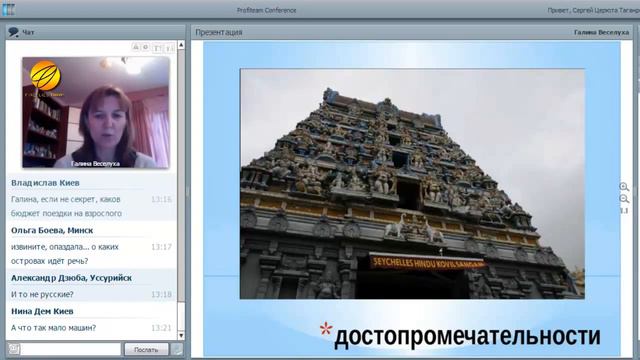Click the 13:16 message timestamp
The image size is (640, 360).
pos(161,200)
